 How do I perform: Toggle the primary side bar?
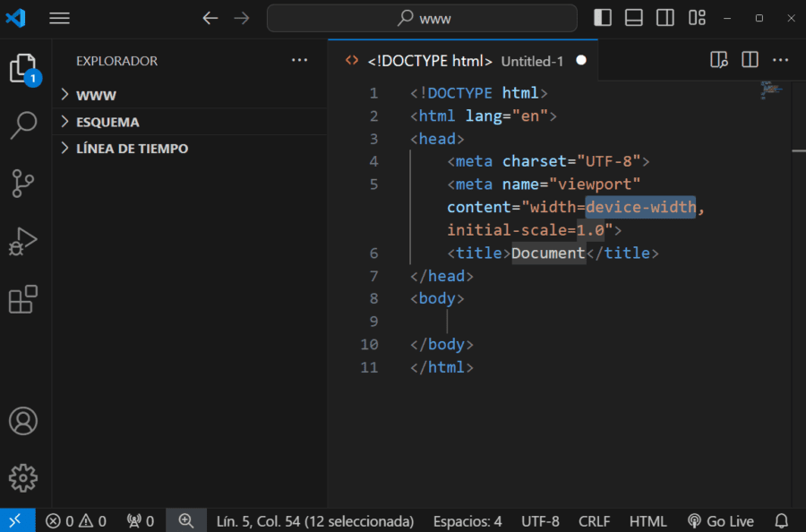[603, 18]
